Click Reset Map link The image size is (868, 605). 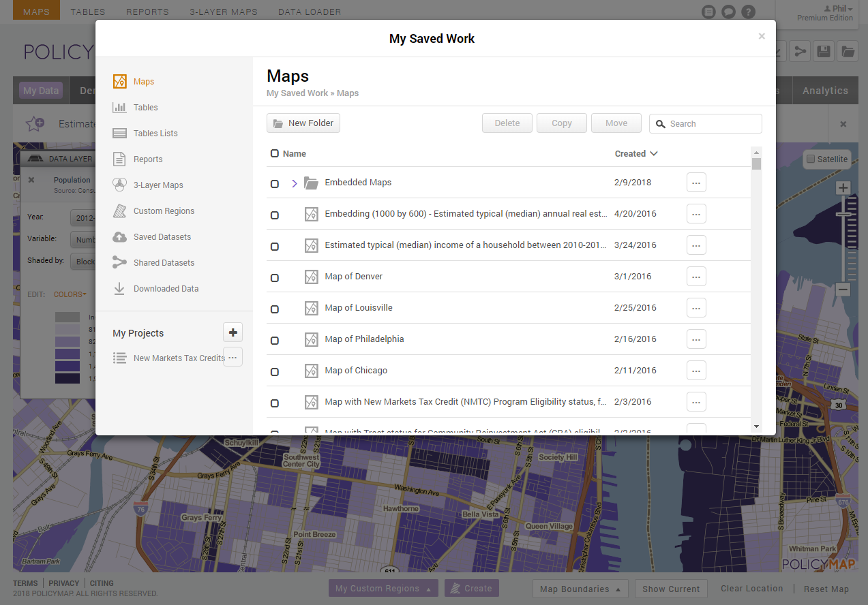point(826,589)
